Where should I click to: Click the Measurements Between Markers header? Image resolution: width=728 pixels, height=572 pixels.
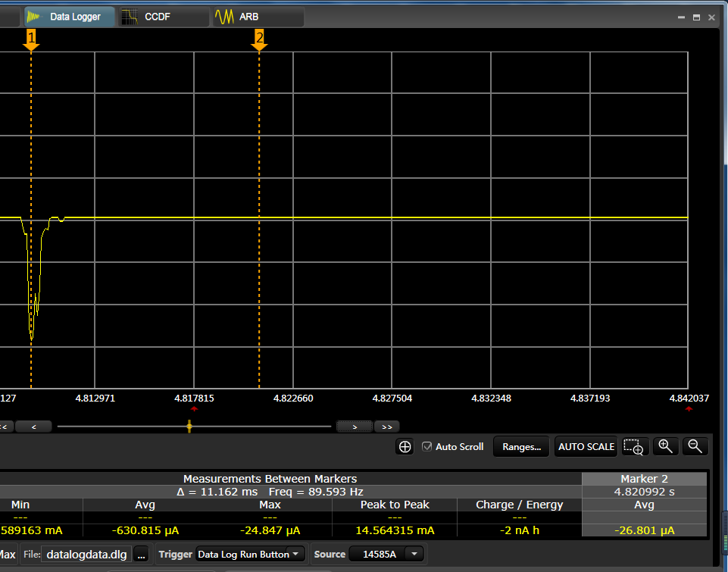tap(270, 479)
